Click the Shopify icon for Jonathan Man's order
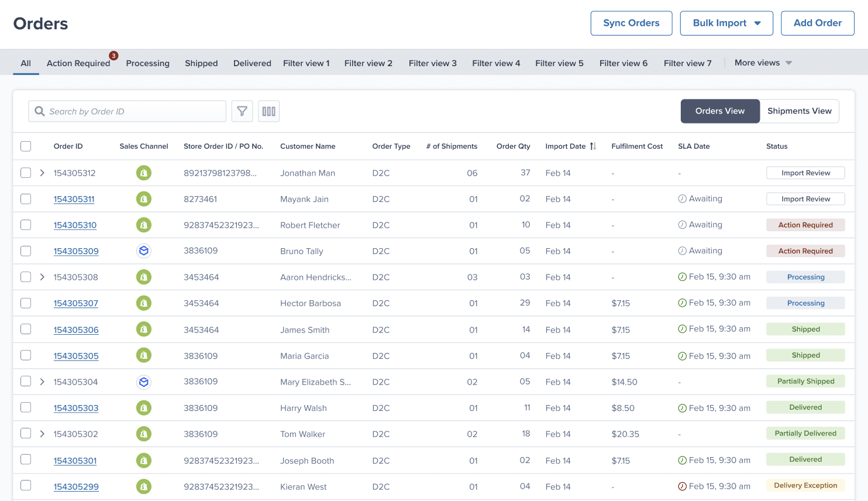 (144, 173)
